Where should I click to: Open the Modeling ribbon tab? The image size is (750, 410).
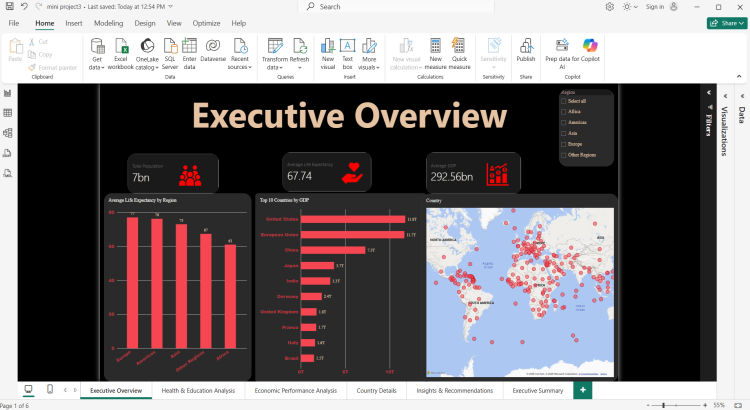click(108, 23)
